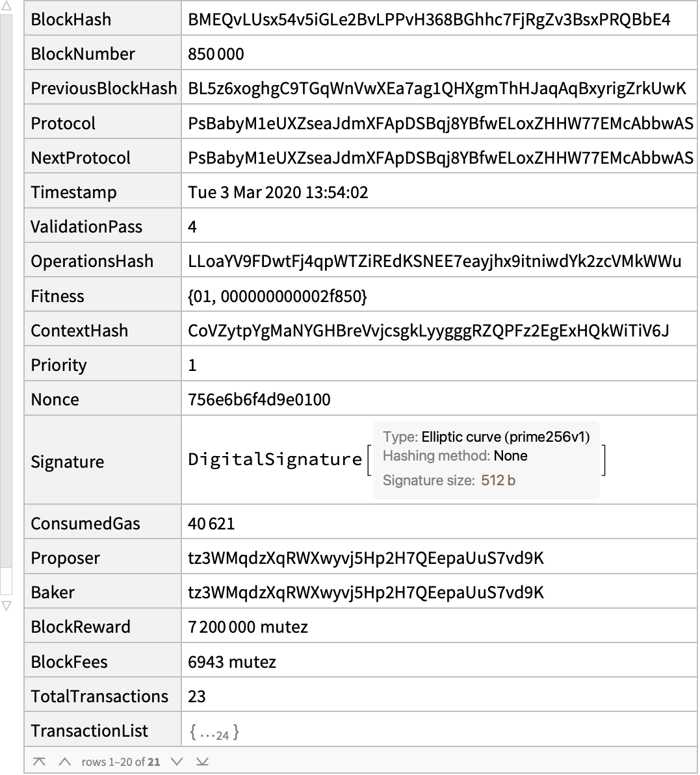Screen dimensions: 700x775
Task: Click the rows 1–20 of 21 indicator
Action: point(121,761)
